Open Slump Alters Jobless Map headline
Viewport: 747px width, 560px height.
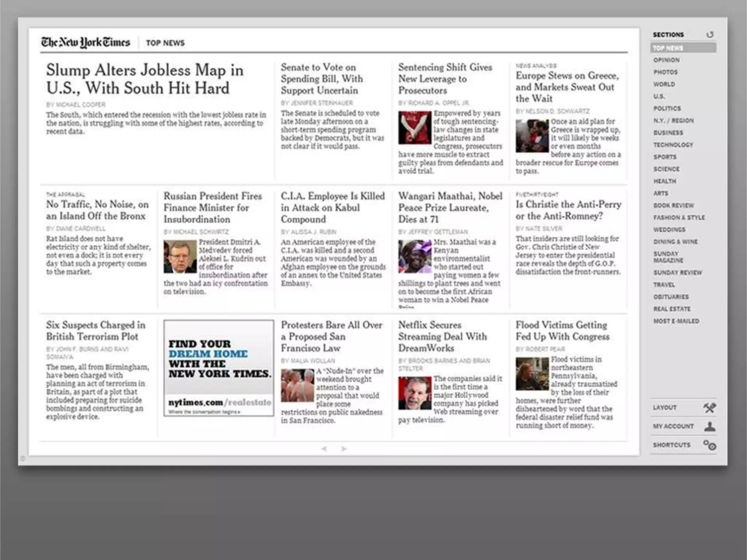click(145, 79)
